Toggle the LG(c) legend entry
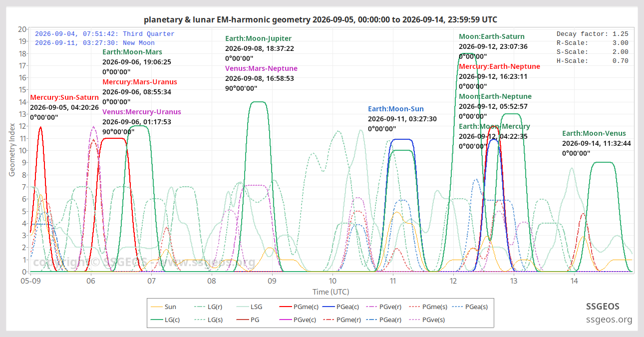The height and width of the screenshot is (337, 644). tap(165, 320)
